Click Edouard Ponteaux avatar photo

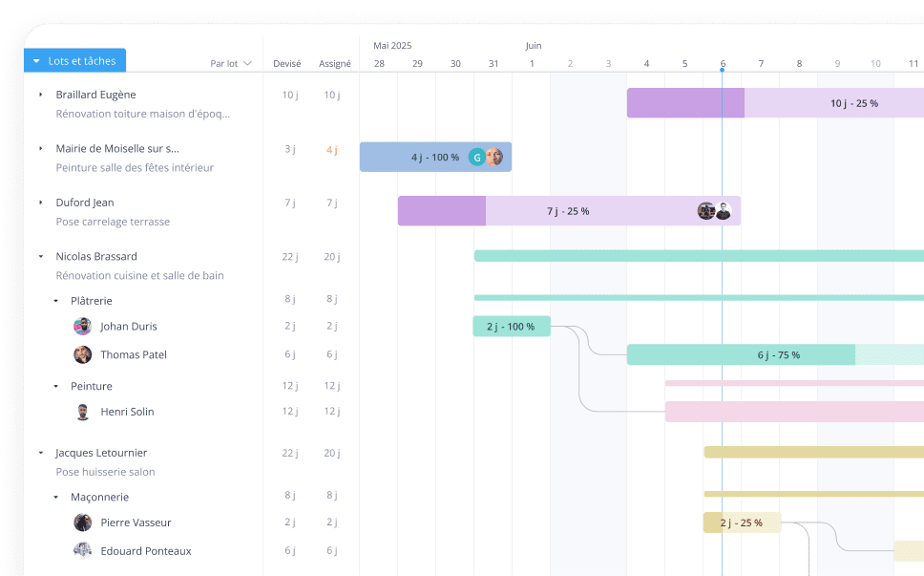click(83, 551)
